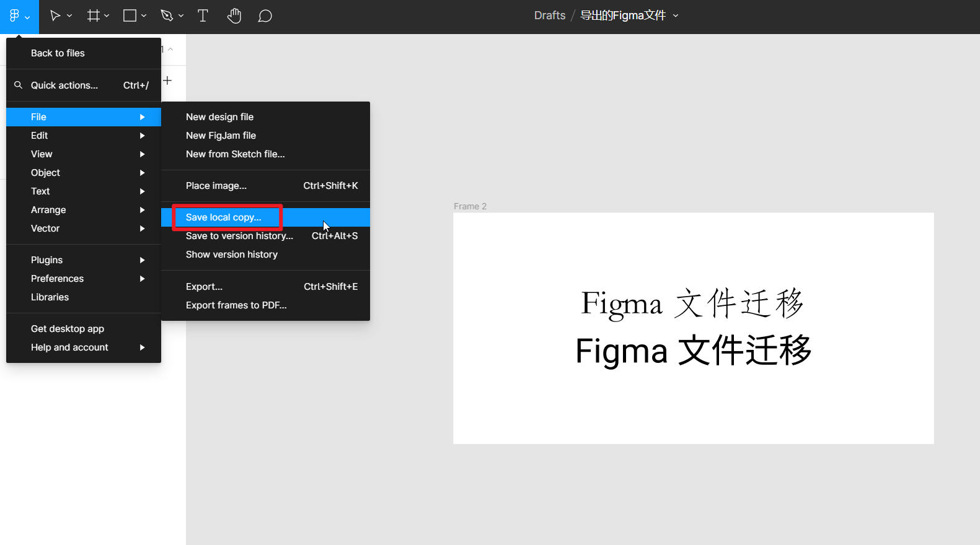980x545 pixels.
Task: Choose Export option in File menu
Action: click(265, 287)
